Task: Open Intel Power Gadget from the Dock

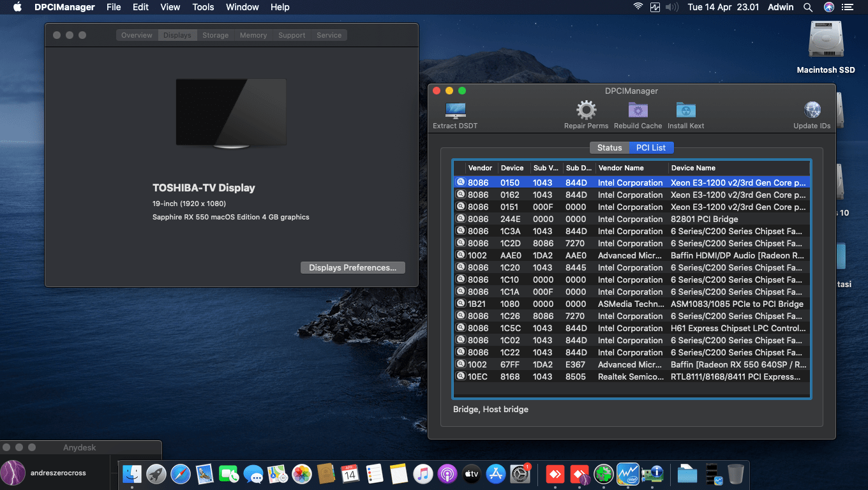Action: click(627, 474)
